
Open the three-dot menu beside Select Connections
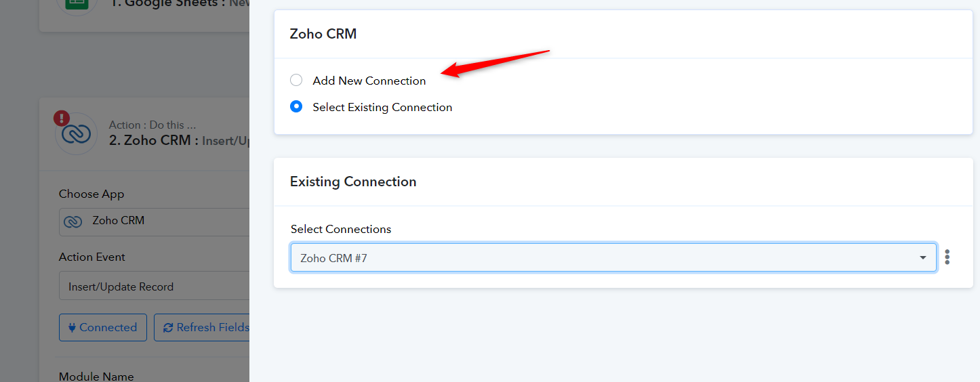947,257
